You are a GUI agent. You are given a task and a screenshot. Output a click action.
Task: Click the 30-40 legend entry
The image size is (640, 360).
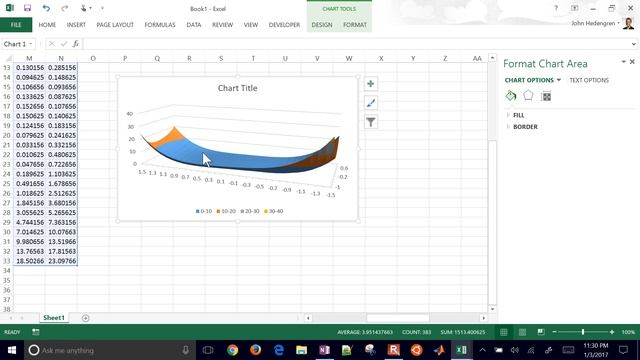(273, 211)
